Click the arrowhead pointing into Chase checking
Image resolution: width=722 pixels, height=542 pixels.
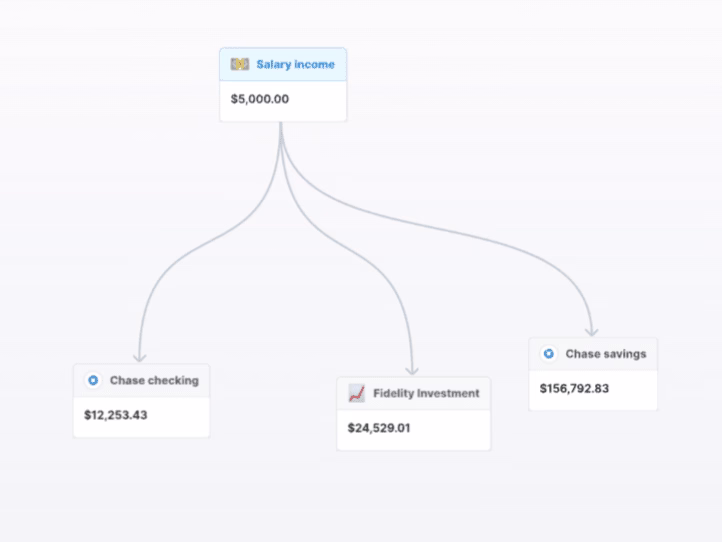pyautogui.click(x=140, y=356)
